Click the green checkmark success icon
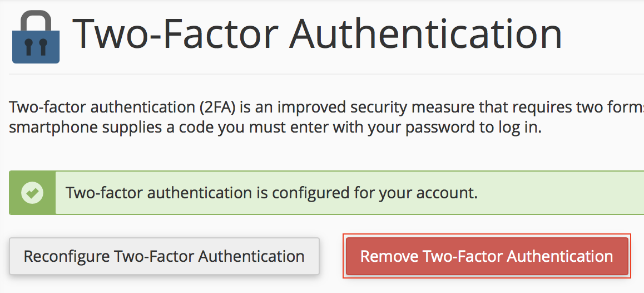Image resolution: width=644 pixels, height=293 pixels. click(x=32, y=193)
